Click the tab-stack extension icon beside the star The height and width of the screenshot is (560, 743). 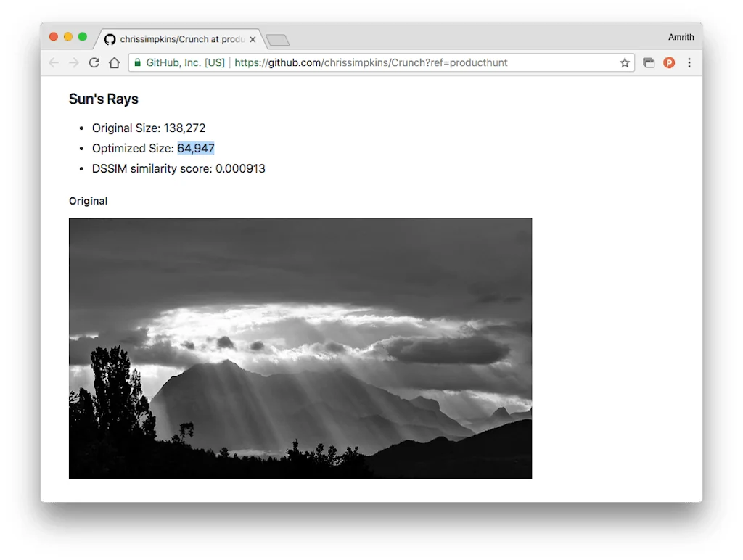pyautogui.click(x=649, y=62)
